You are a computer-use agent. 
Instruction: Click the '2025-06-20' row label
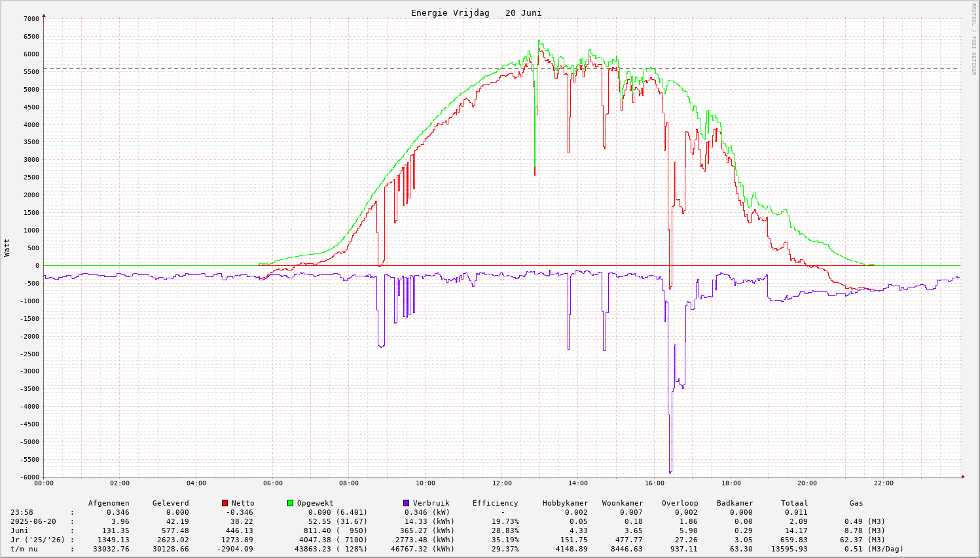click(x=33, y=521)
